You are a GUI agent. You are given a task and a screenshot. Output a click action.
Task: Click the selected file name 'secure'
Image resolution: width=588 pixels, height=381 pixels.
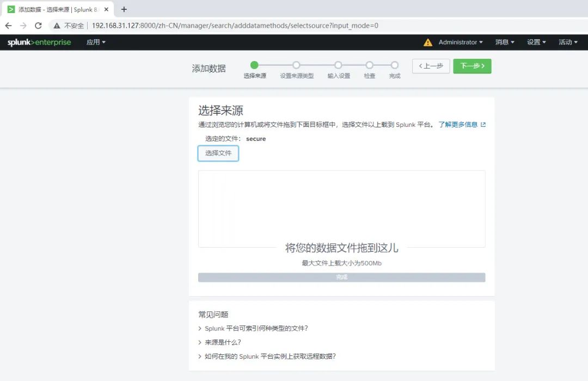click(256, 139)
